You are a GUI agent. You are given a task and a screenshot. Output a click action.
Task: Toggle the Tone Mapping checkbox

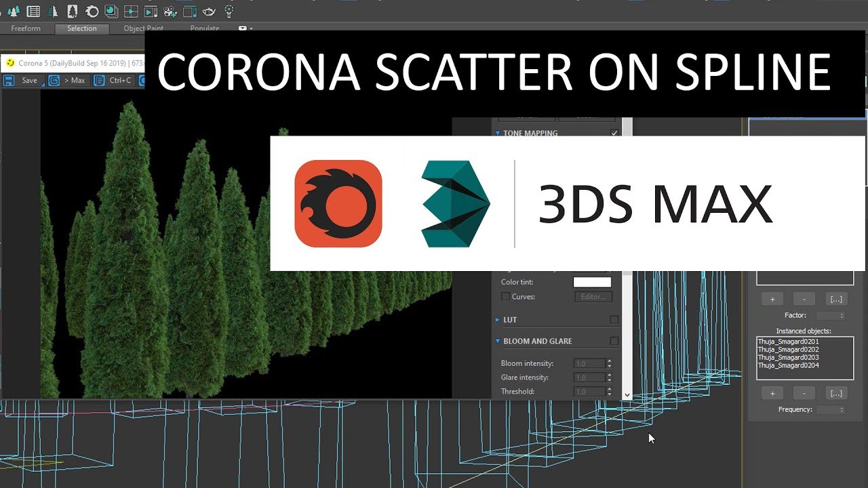(x=614, y=133)
